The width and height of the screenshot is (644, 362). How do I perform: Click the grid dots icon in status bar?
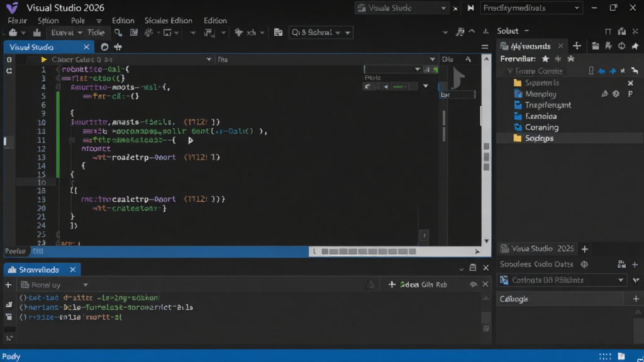point(605,356)
